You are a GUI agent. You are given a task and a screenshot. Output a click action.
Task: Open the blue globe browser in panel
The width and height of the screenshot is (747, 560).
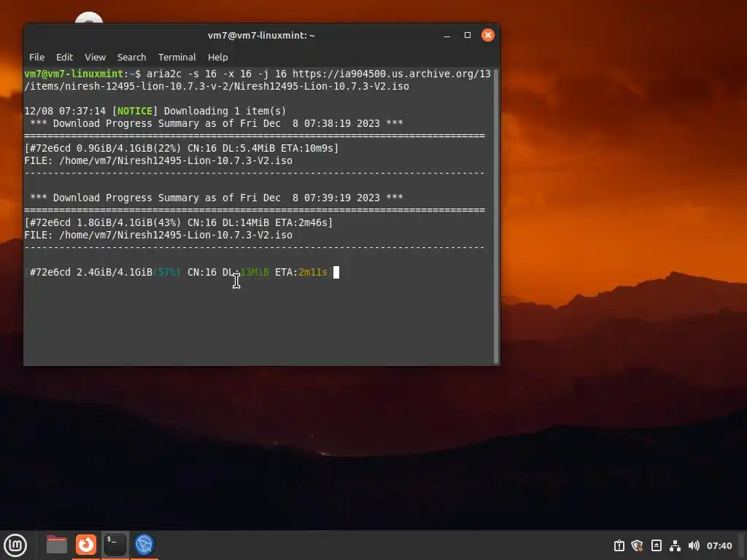(144, 545)
